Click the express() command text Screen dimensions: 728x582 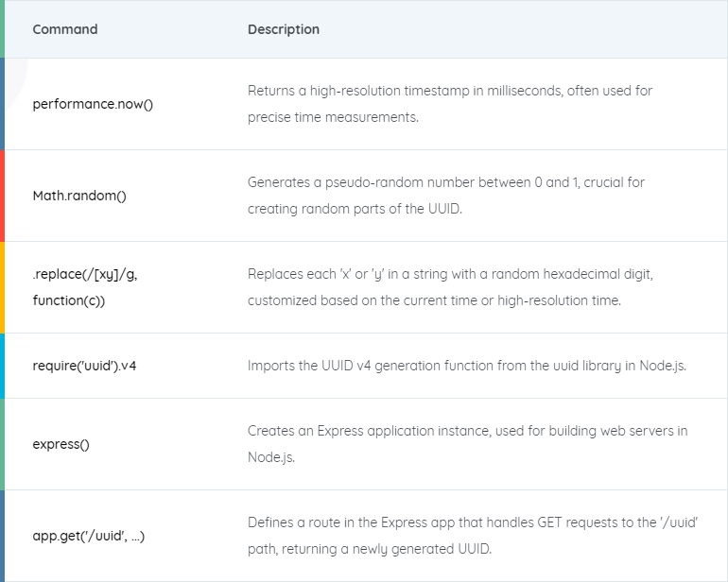pos(61,444)
